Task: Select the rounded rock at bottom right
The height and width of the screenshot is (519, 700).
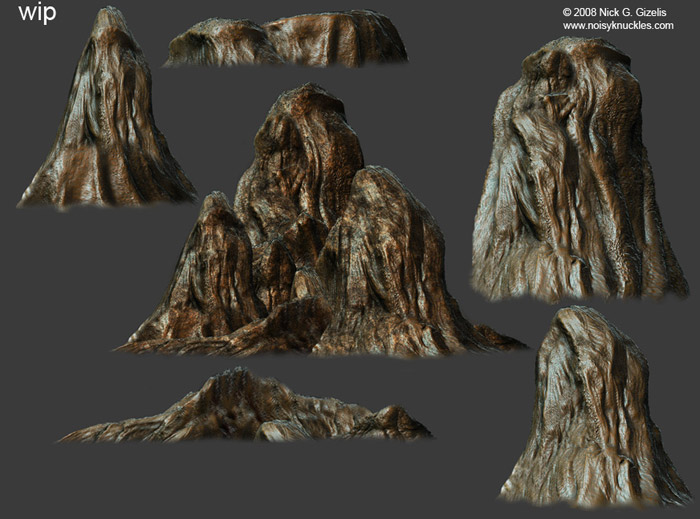Action: [x=595, y=406]
